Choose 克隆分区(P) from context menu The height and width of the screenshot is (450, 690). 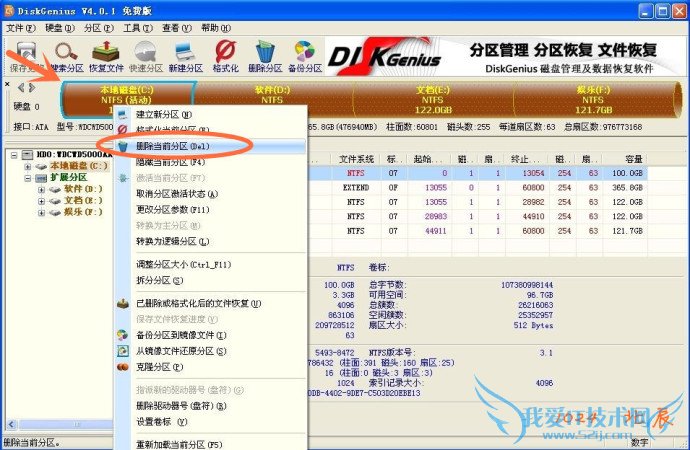210,367
